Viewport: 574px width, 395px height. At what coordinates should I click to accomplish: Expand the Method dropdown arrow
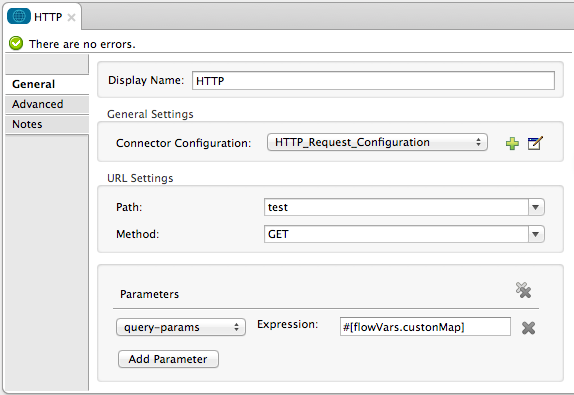(536, 234)
